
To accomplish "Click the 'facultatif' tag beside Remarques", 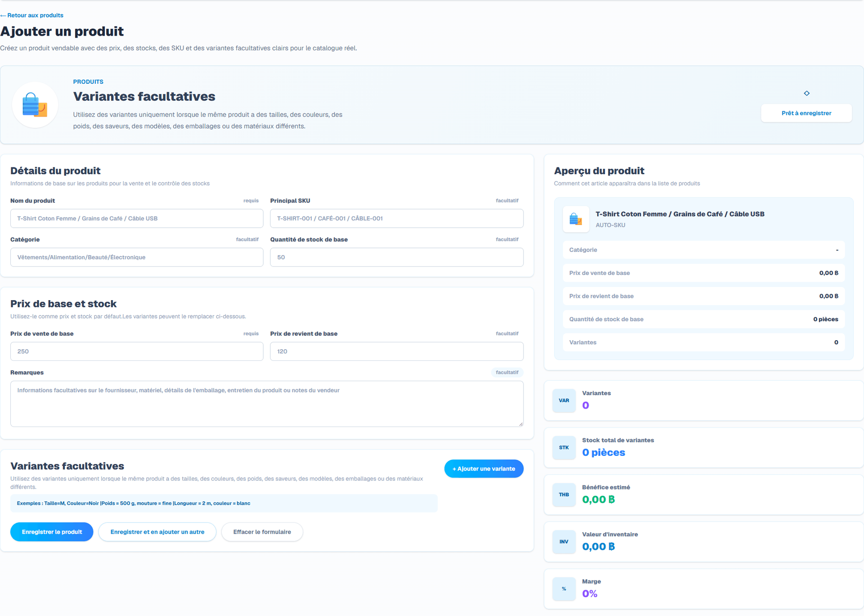I will click(507, 373).
